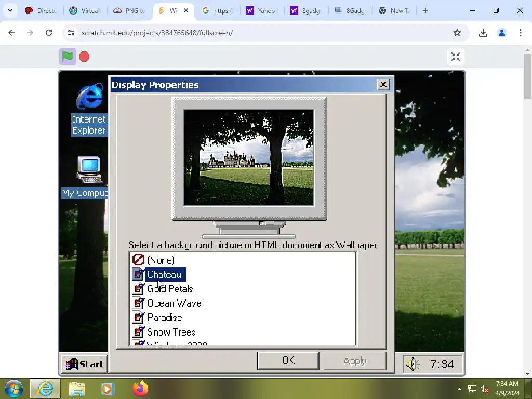Show hidden system tray icons

(x=459, y=389)
